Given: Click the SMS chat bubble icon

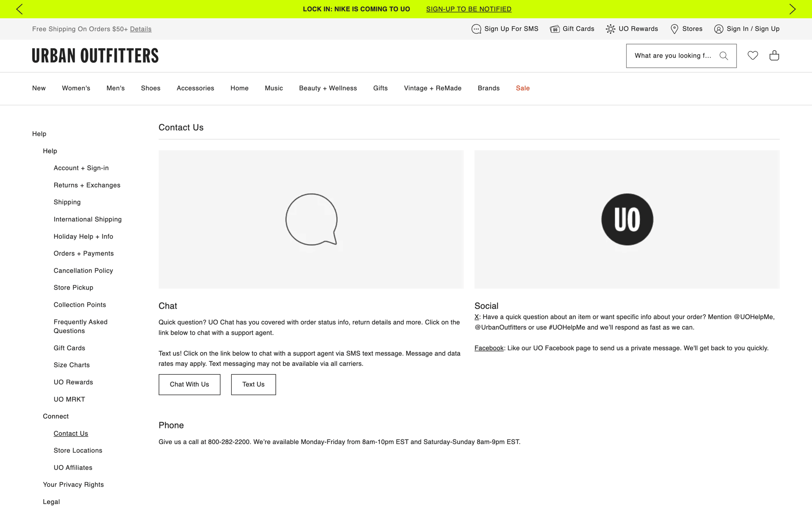Looking at the screenshot, I should tap(476, 29).
